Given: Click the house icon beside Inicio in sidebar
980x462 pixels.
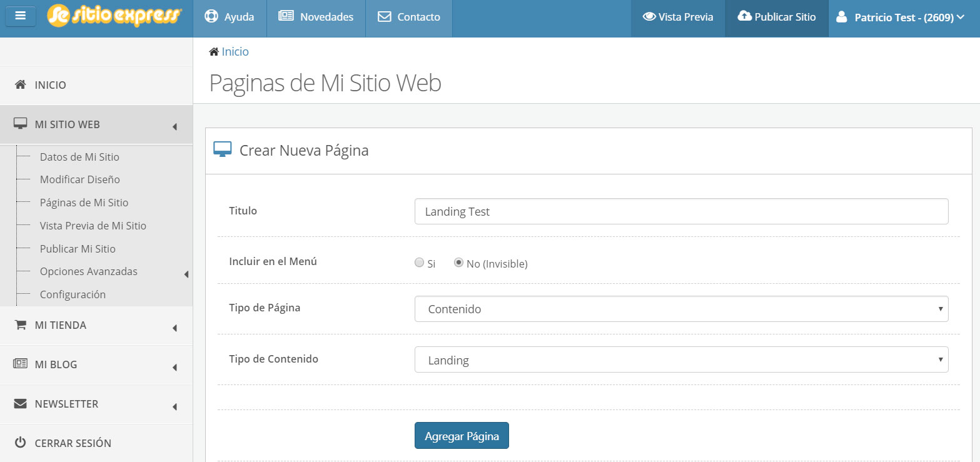Looking at the screenshot, I should [21, 84].
